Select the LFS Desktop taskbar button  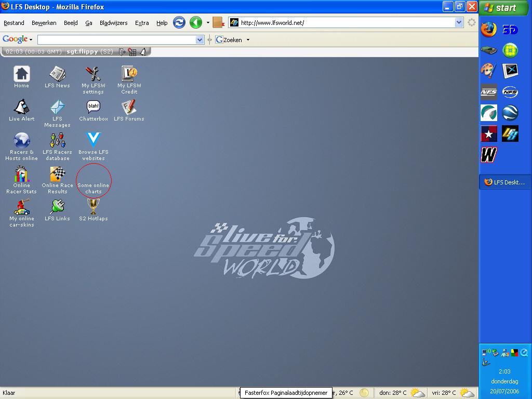click(504, 182)
